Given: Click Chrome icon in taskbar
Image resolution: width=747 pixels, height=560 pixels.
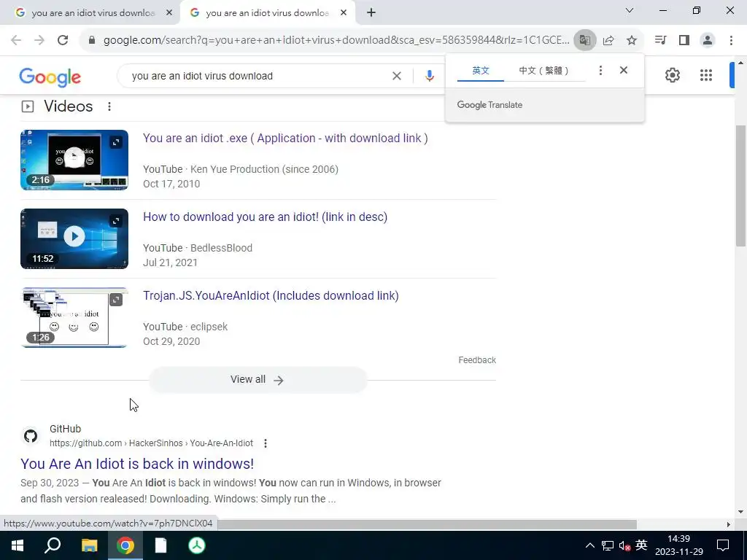Looking at the screenshot, I should pos(125,545).
